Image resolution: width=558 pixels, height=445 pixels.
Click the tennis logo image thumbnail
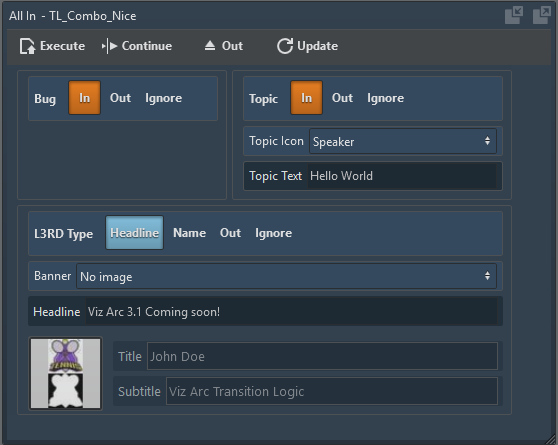[65, 373]
